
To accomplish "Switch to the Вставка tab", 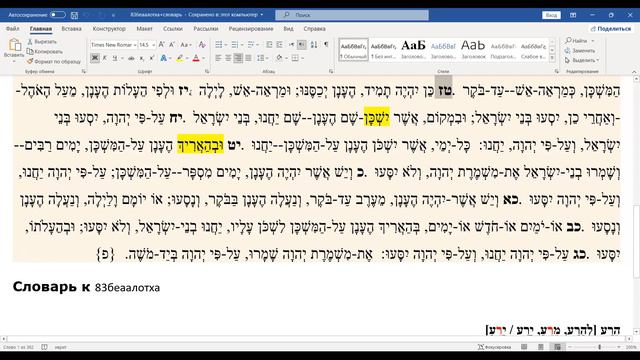I will (x=71, y=29).
